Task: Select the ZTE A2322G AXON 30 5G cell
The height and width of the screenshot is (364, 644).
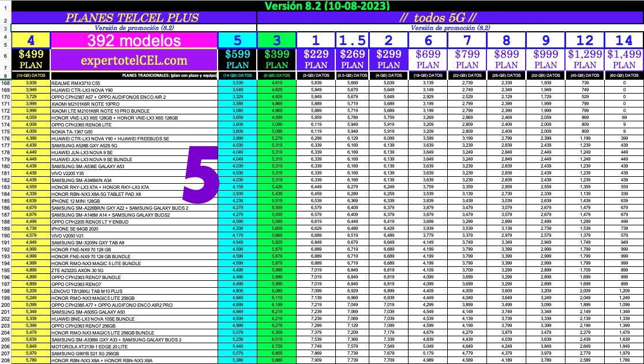Action: (134, 270)
